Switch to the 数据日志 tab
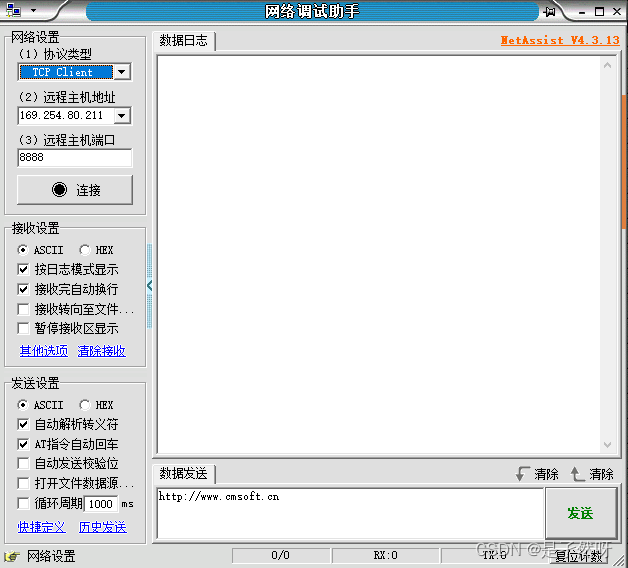 click(x=184, y=41)
